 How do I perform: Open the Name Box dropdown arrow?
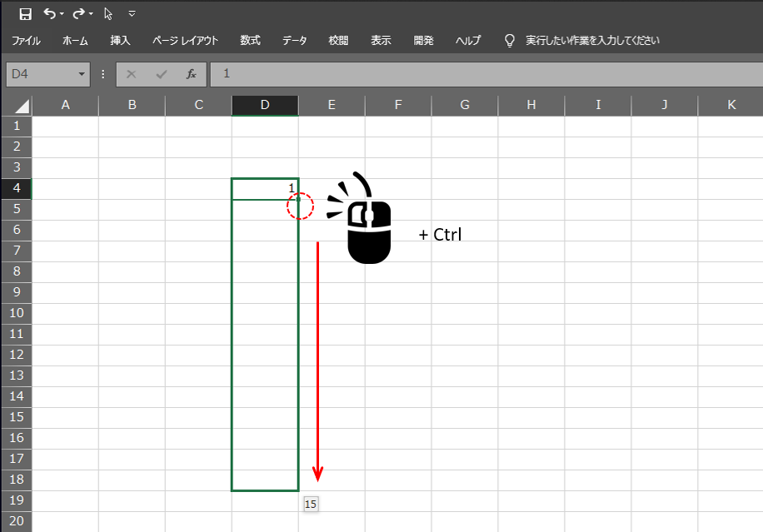pyautogui.click(x=82, y=74)
